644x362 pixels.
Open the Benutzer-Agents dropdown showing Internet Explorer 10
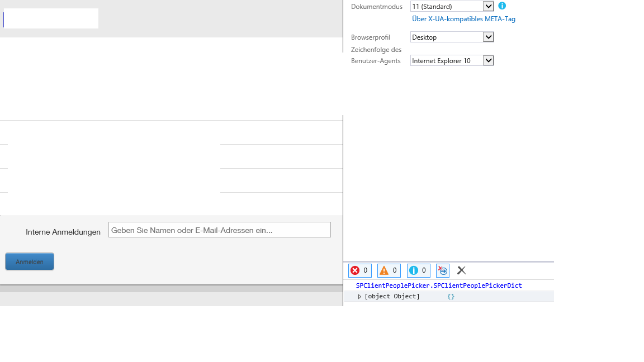click(x=489, y=60)
